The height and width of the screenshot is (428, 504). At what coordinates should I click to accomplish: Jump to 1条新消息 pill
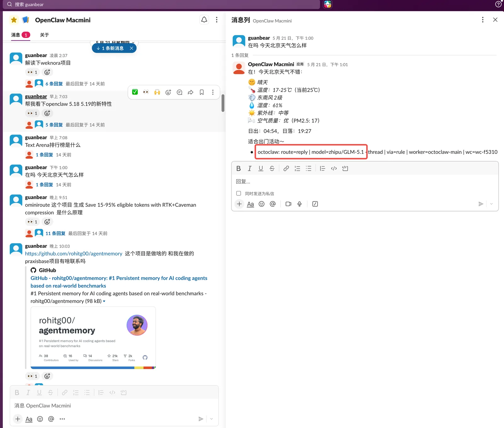(110, 48)
